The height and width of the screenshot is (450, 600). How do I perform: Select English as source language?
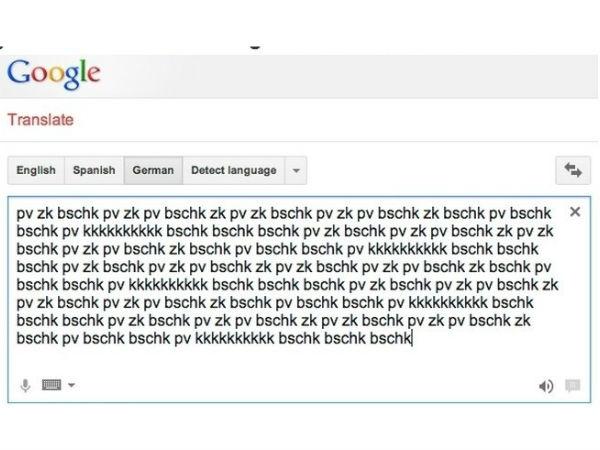36,170
